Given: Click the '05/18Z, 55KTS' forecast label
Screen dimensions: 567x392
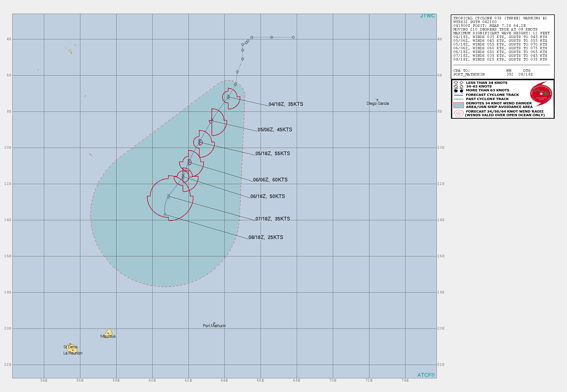Looking at the screenshot, I should 273,154.
